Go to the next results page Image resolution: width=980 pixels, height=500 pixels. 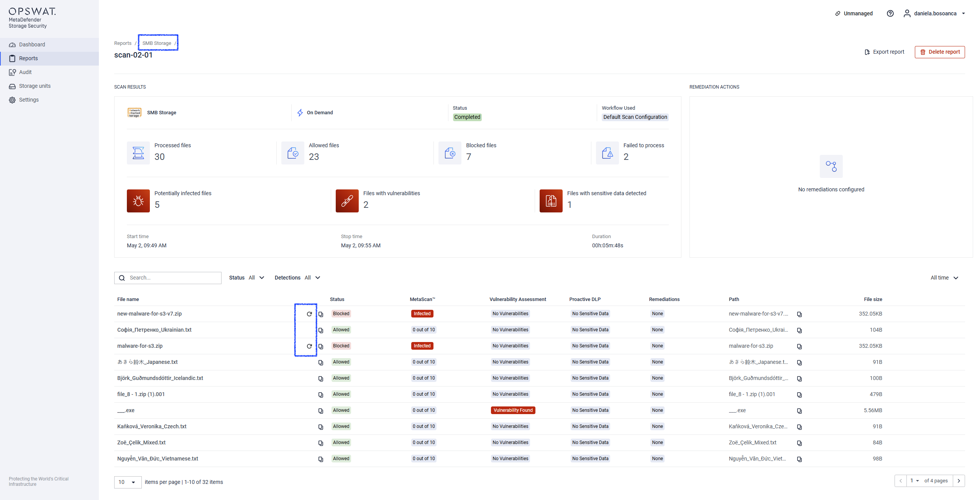click(959, 480)
